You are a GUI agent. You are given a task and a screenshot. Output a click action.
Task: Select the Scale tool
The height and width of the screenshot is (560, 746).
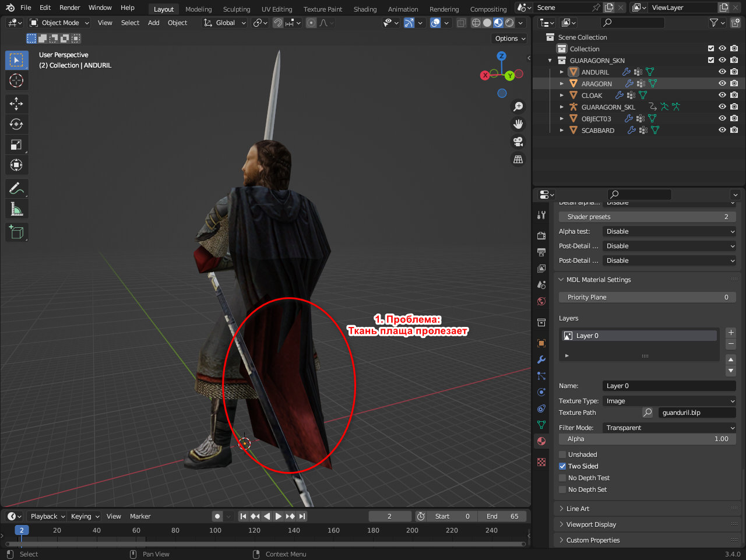pos(16,145)
